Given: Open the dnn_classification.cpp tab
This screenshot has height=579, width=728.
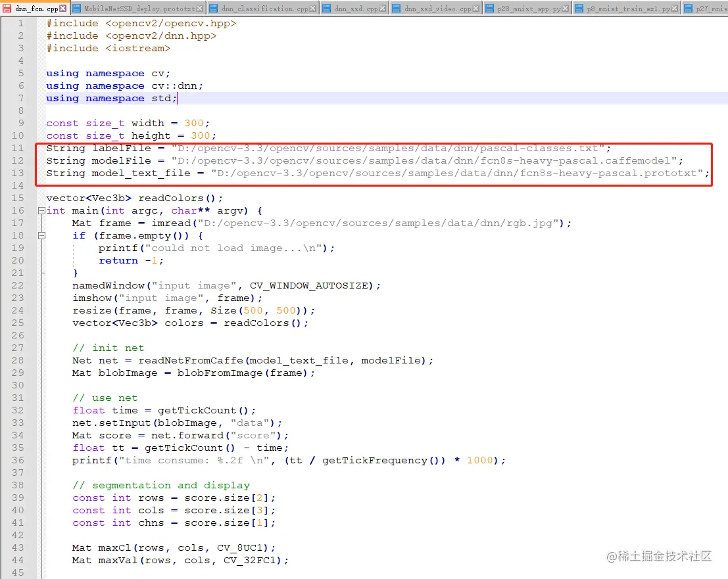Looking at the screenshot, I should point(264,9).
